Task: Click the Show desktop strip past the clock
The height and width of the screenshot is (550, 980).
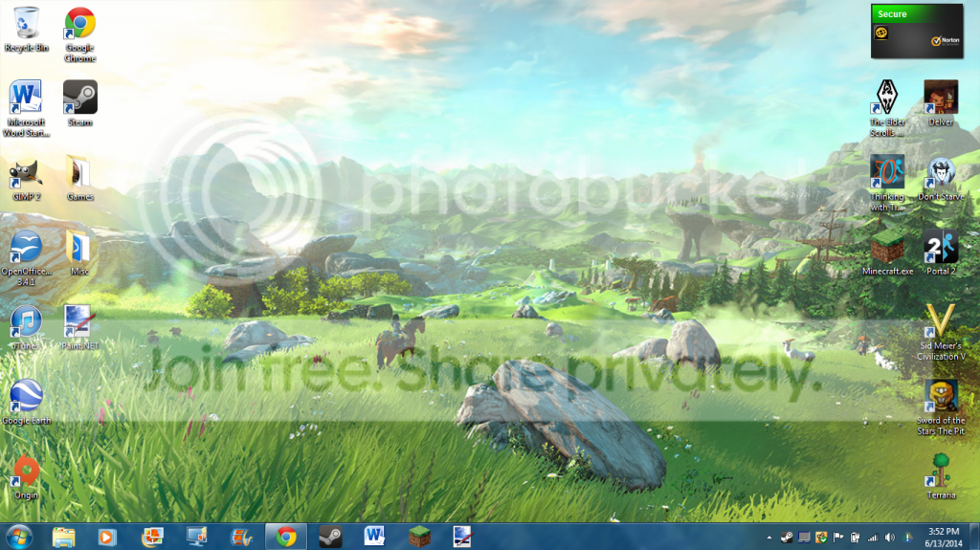Action: tap(974, 537)
